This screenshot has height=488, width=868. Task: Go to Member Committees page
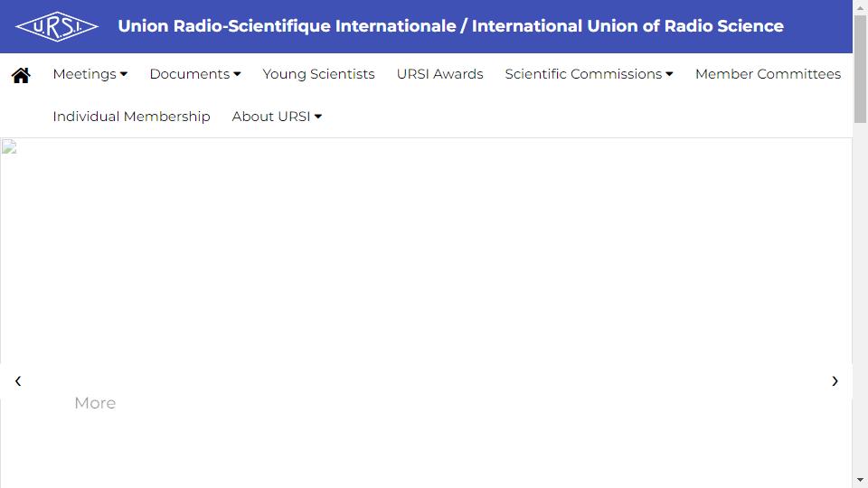click(768, 74)
